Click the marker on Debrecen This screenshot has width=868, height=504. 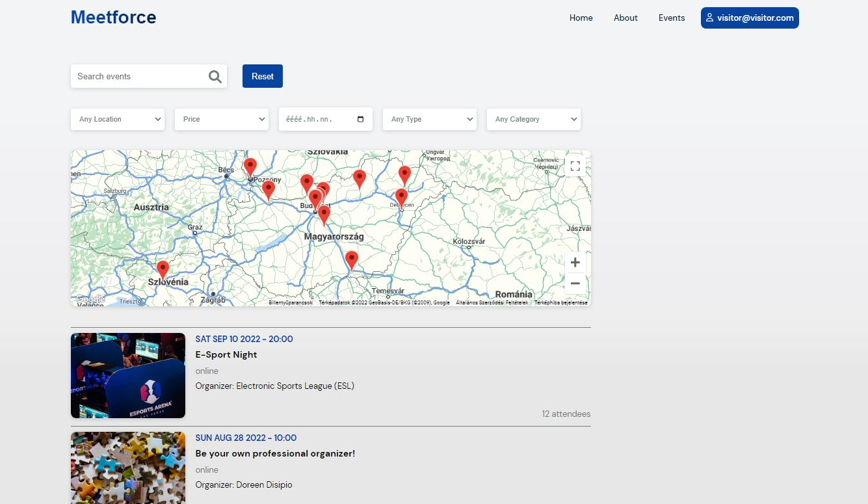pos(401,198)
